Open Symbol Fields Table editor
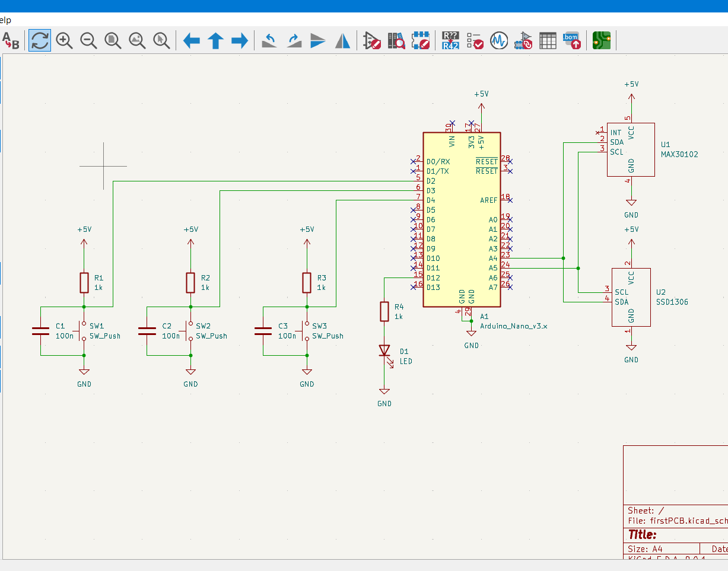This screenshot has height=571, width=728. click(548, 41)
